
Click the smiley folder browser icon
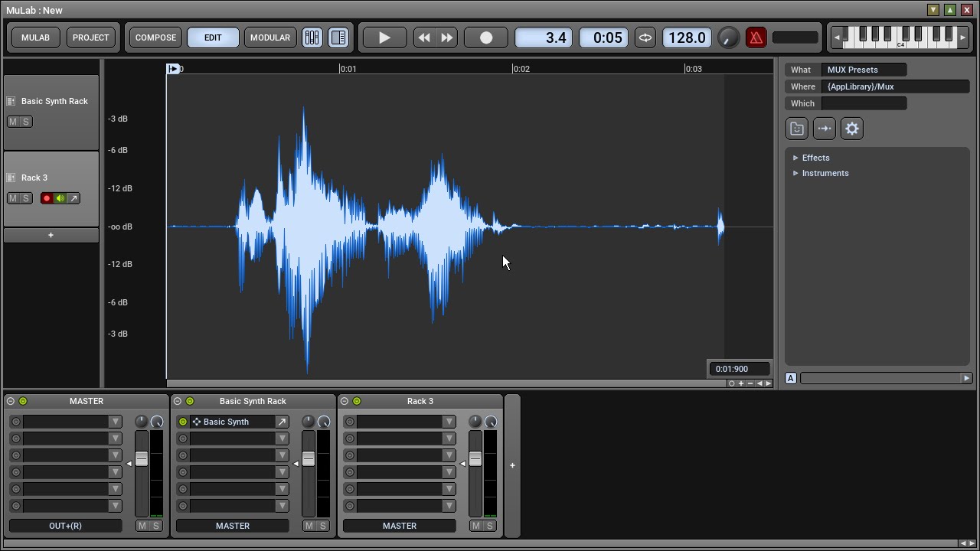[x=797, y=129]
